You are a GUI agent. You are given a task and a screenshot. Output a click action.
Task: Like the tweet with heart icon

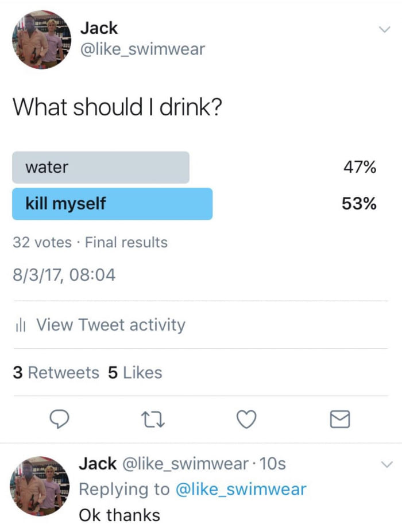(246, 420)
